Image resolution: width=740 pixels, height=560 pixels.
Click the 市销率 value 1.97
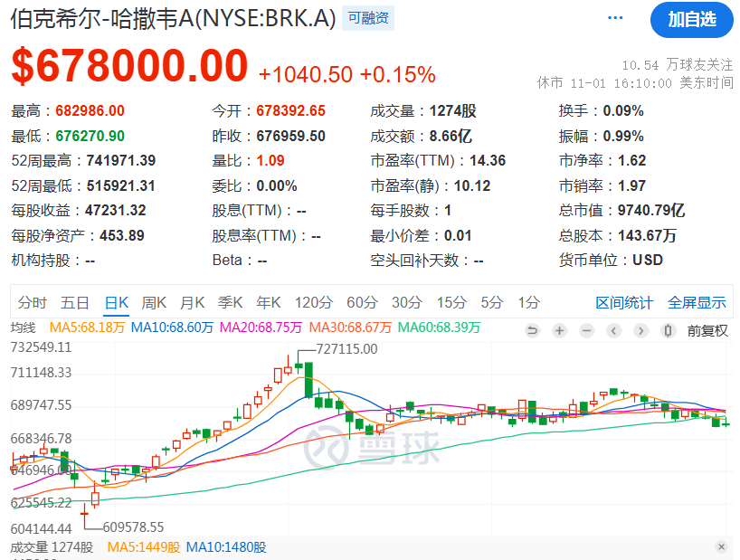(x=632, y=185)
